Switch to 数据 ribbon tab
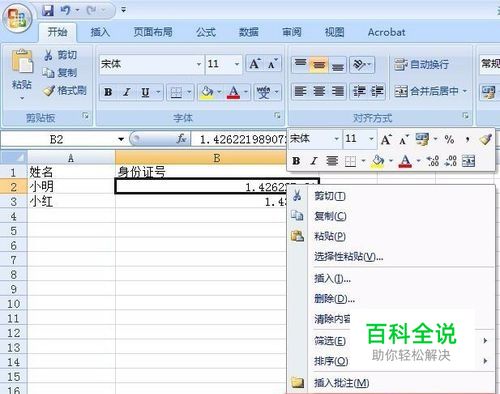The image size is (500, 394). (x=249, y=32)
